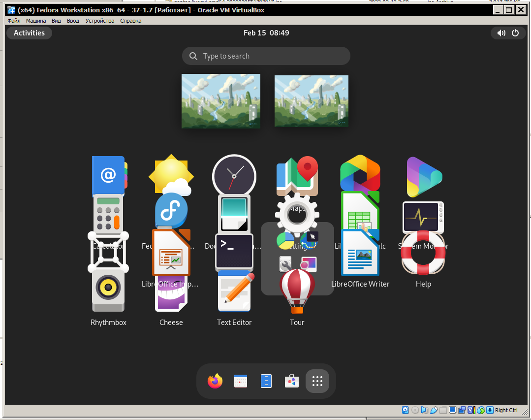The image size is (531, 420).
Task: Open the volume and power system menu
Action: coord(508,33)
